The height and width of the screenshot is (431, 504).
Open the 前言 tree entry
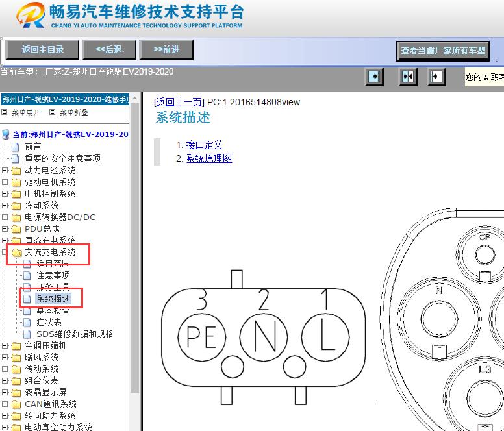pos(32,147)
